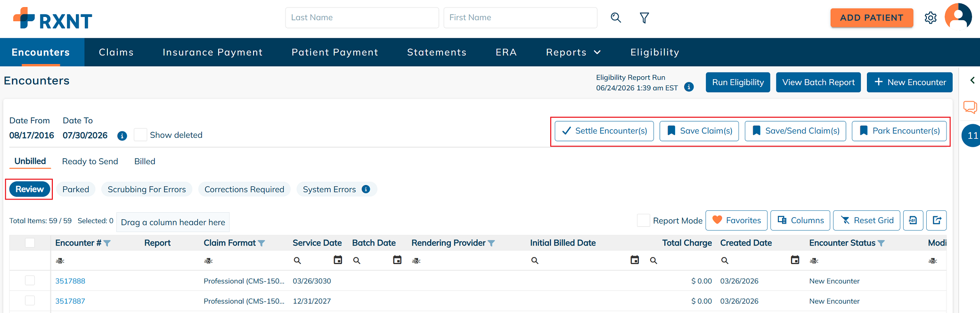Screen dimensions: 980x313
Task: Open the patient search filter funnel icon
Action: coord(644,18)
